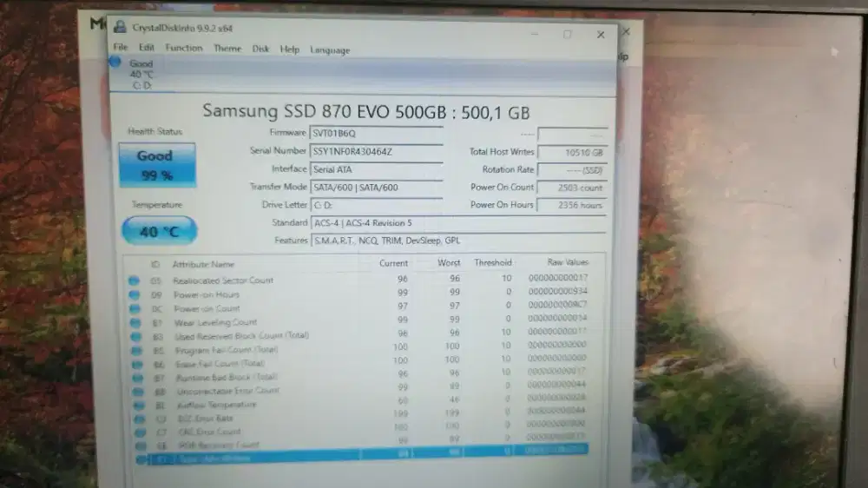
Task: Open the Theme menu
Action: pos(227,49)
